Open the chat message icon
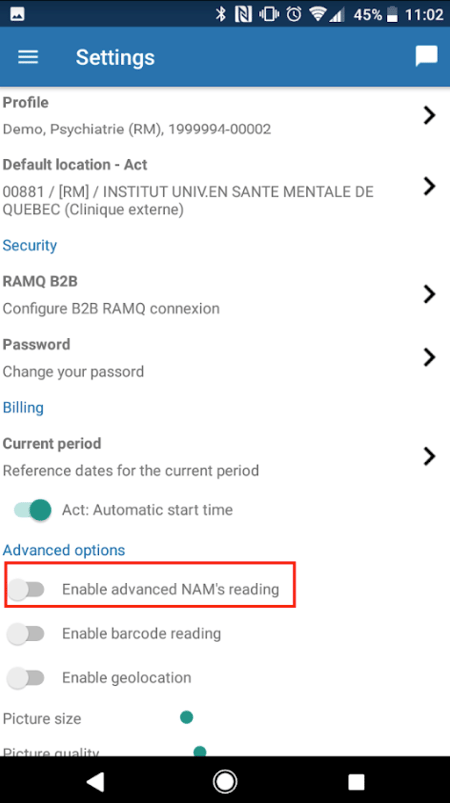 pos(426,56)
